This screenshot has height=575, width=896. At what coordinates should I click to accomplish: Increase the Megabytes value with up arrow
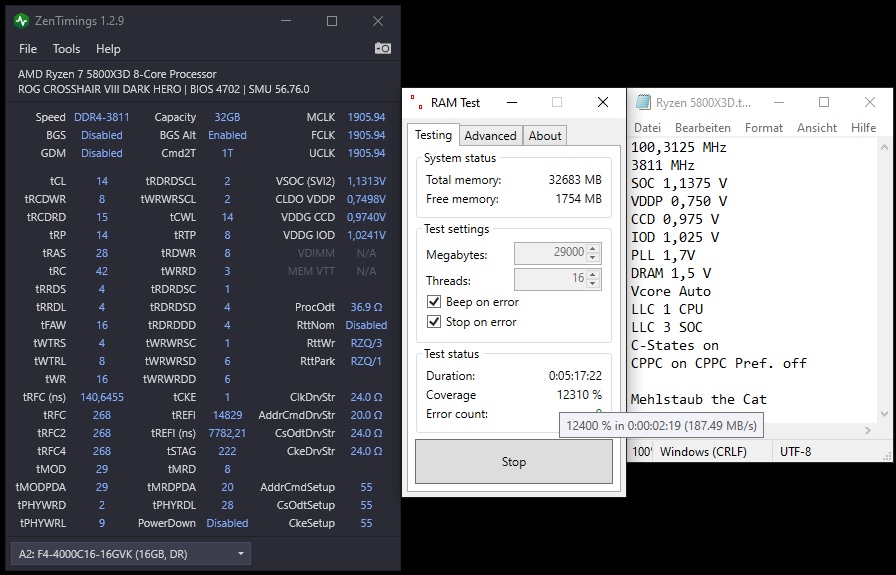tap(593, 249)
